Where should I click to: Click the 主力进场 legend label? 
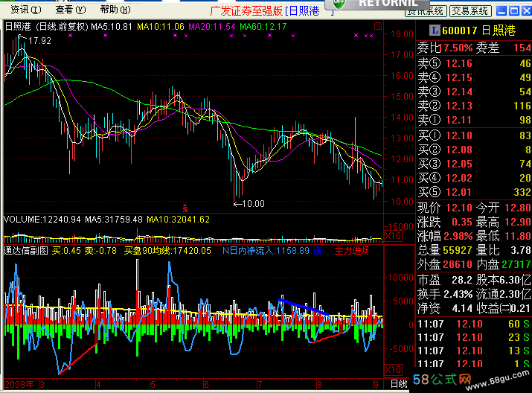tap(352, 251)
